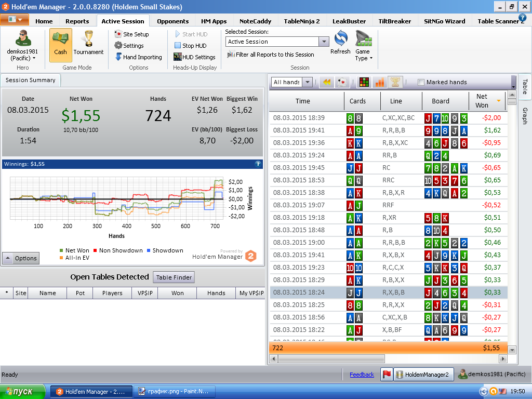Open the application menu button top-left
This screenshot has width=532, height=399.
[15, 20]
